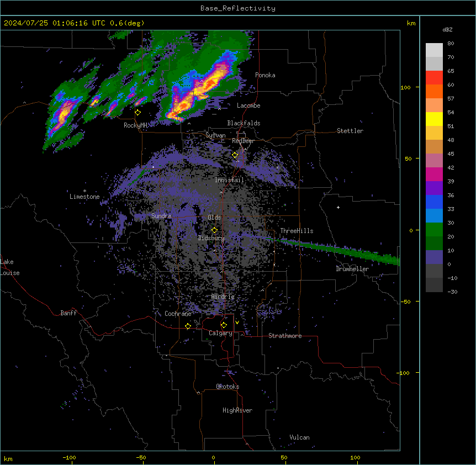Viewport: 476px width, 465px height.
Task: Select the RockyMH label
Action: [135, 125]
